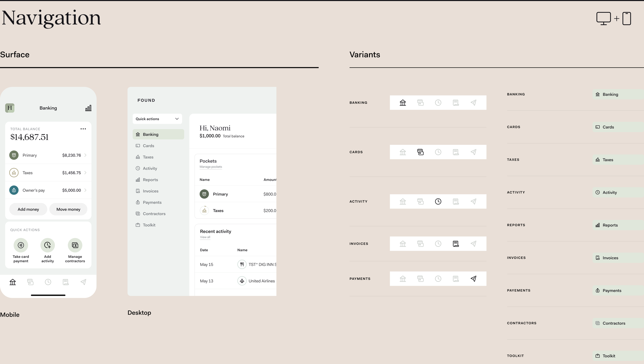The image size is (644, 364).
Task: Open the Quick actions dropdown
Action: tap(157, 119)
